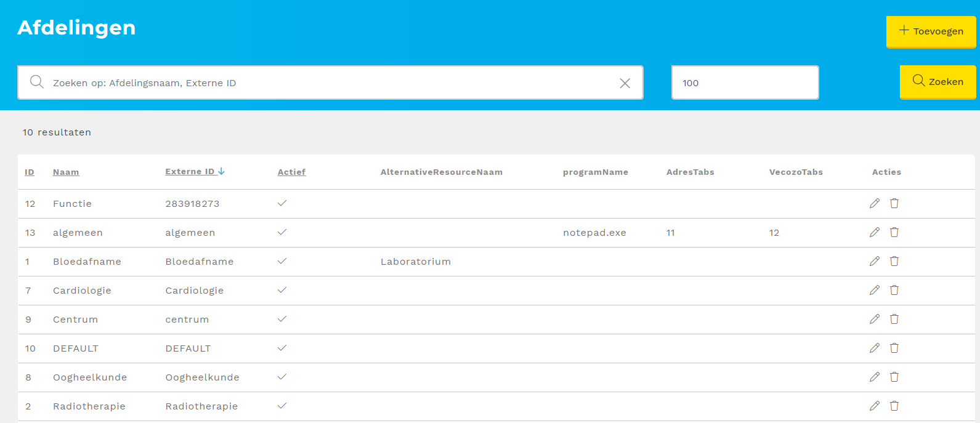Sort table by Naam column

[x=66, y=172]
